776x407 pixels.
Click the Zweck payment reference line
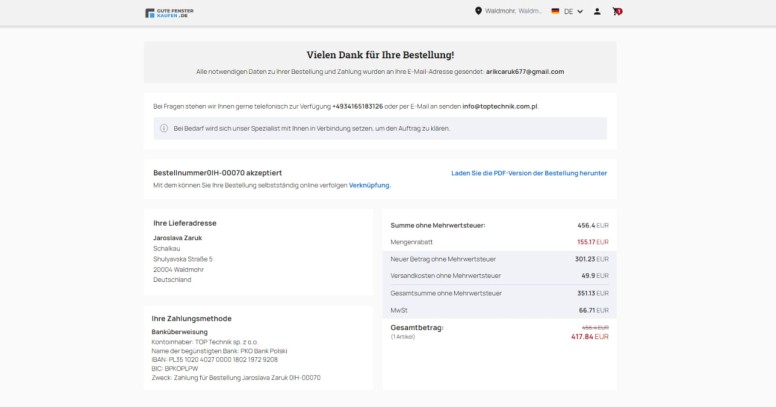tap(236, 378)
